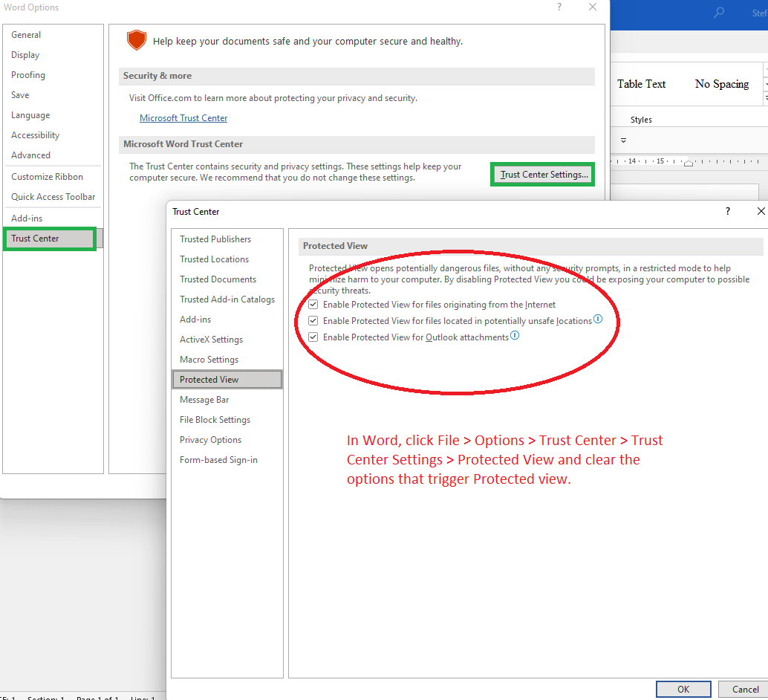Screen dimensions: 768x700
Task: Open Add-ins section in Trust Center dialog
Action: (x=227, y=320)
